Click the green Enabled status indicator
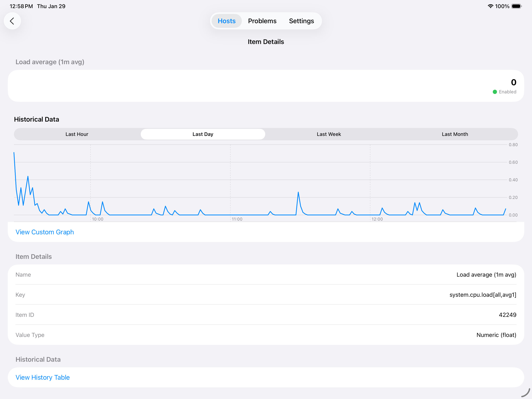The image size is (532, 399). [x=495, y=92]
